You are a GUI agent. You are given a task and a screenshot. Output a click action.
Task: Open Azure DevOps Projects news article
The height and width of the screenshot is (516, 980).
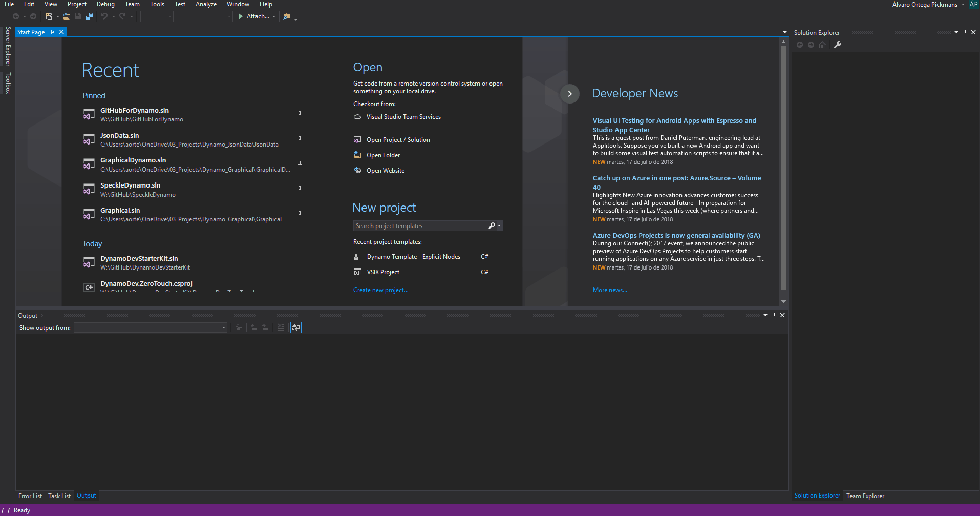point(676,236)
